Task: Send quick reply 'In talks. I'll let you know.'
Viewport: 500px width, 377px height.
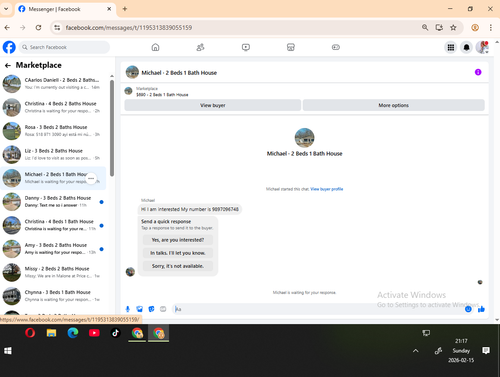Action: tap(178, 253)
